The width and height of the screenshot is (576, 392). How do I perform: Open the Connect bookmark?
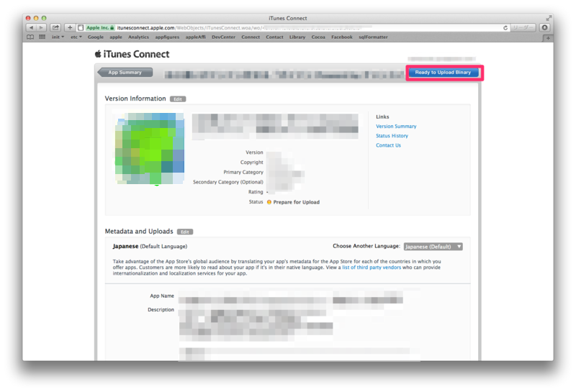[x=251, y=37]
